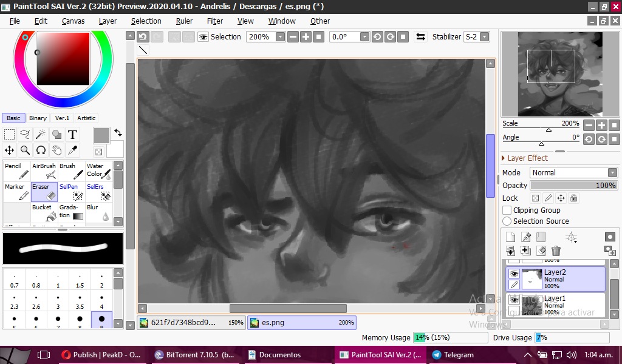622x364 pixels.
Task: Toggle Selection visibility eye in toolbar
Action: [203, 37]
